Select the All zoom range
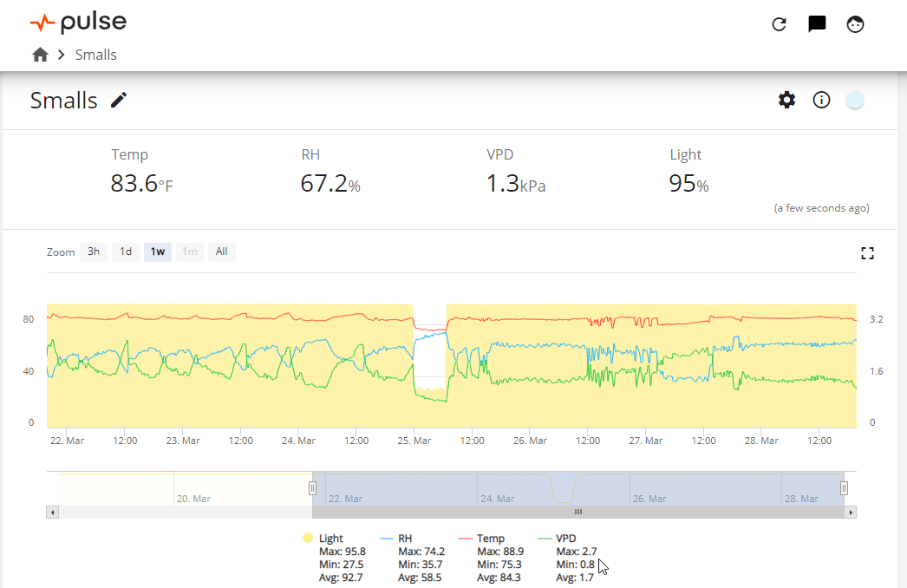Viewport: 907px width, 588px height. click(x=221, y=252)
